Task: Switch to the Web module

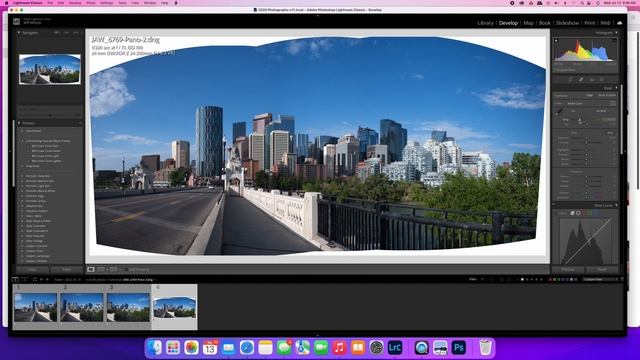Action: (x=605, y=23)
